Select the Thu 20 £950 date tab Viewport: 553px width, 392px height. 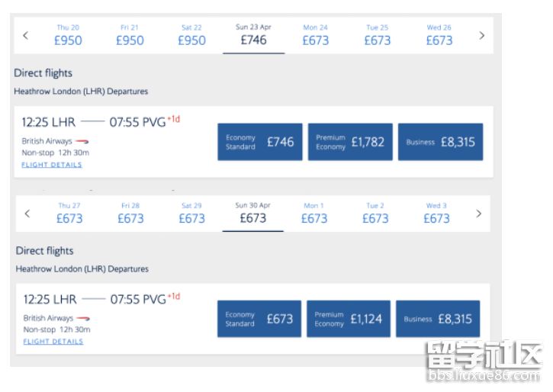[x=68, y=35]
